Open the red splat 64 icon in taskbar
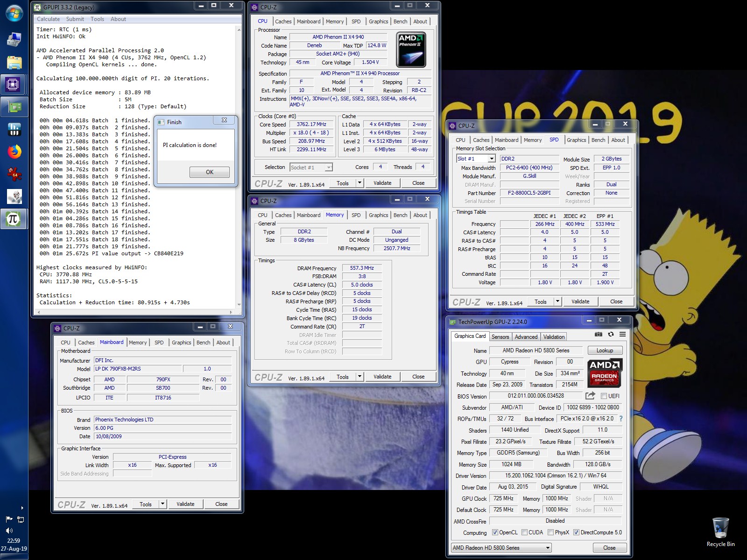The height and width of the screenshot is (560, 747). click(14, 174)
